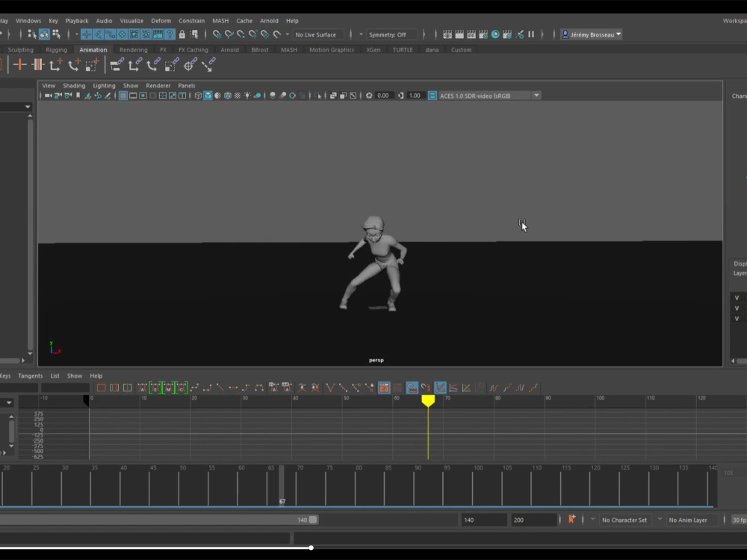The width and height of the screenshot is (747, 560).
Task: Open the Constrain menu
Action: click(x=191, y=20)
